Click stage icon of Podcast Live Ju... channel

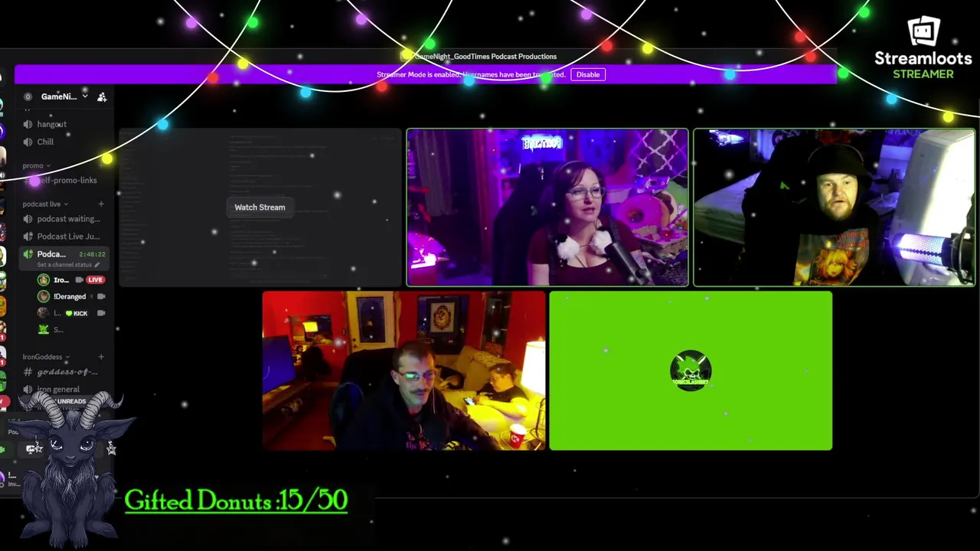pos(28,236)
